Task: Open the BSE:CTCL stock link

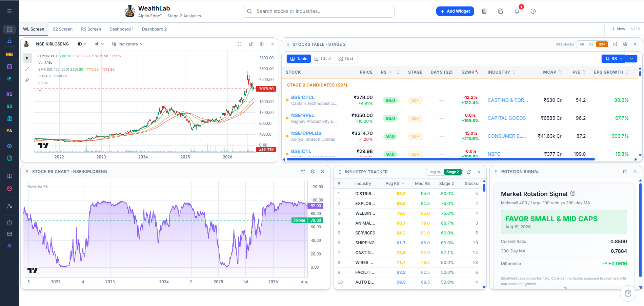Action: [303, 97]
